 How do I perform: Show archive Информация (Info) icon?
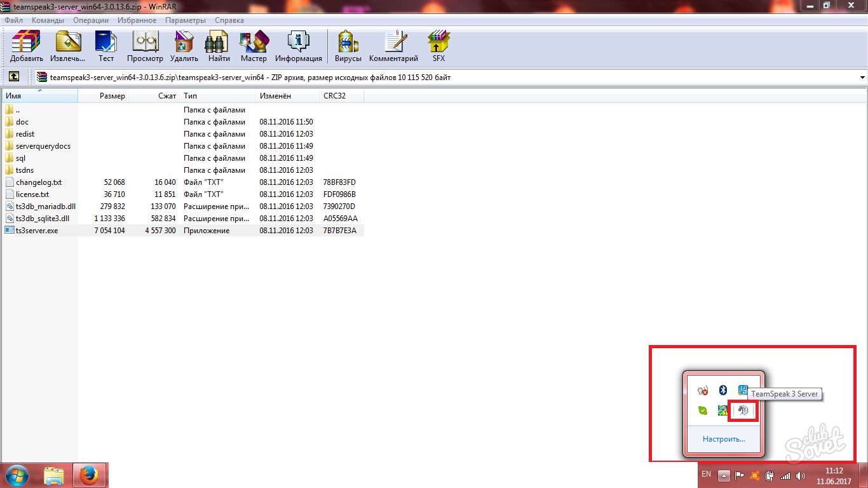(298, 47)
